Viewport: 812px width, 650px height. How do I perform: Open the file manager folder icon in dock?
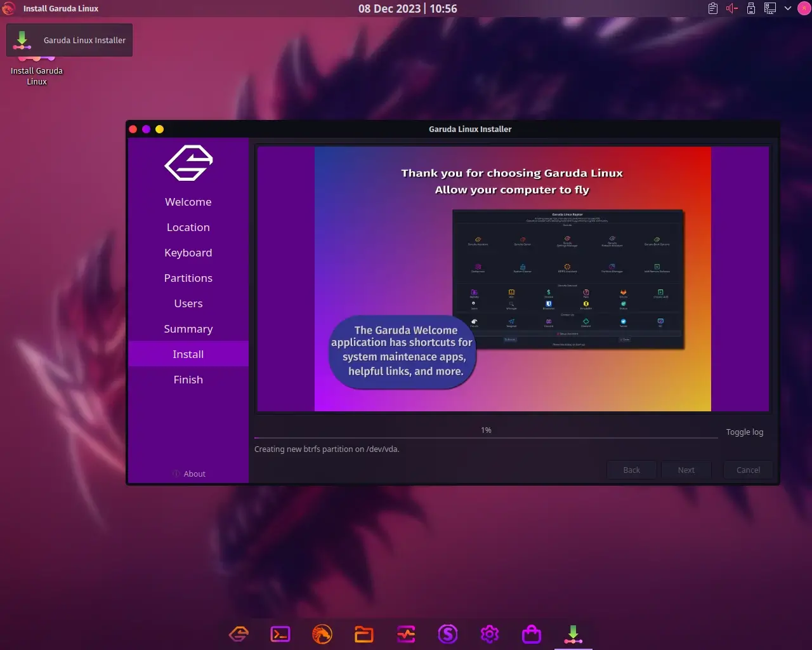pyautogui.click(x=364, y=633)
